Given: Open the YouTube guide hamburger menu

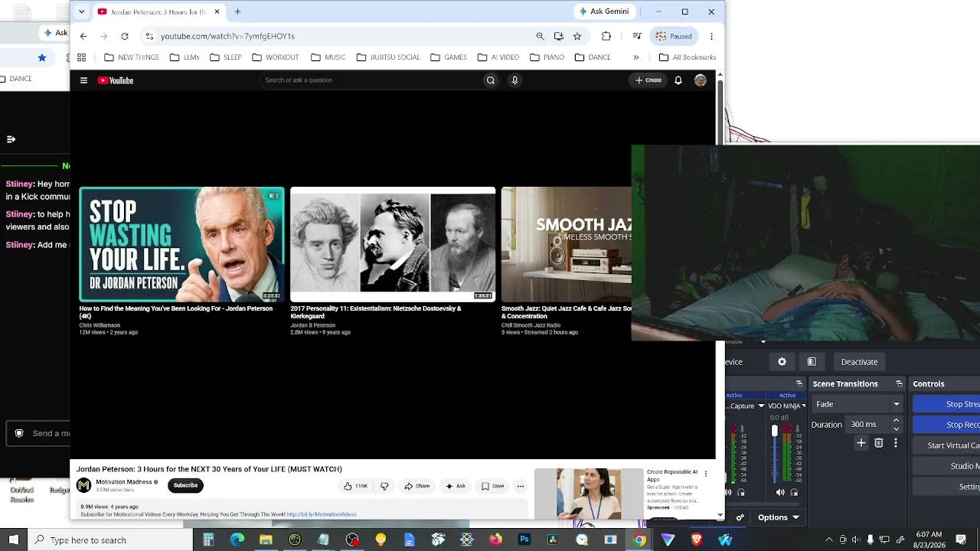Looking at the screenshot, I should click(x=83, y=80).
